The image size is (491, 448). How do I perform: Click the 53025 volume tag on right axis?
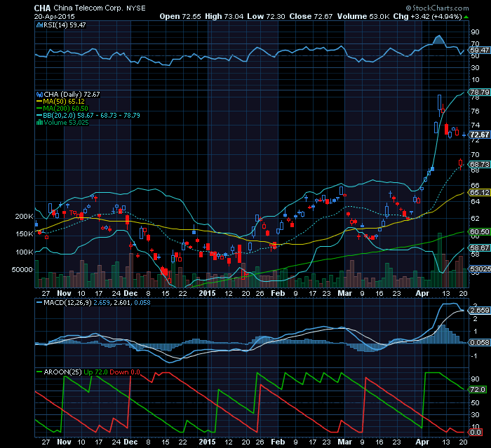click(x=480, y=269)
